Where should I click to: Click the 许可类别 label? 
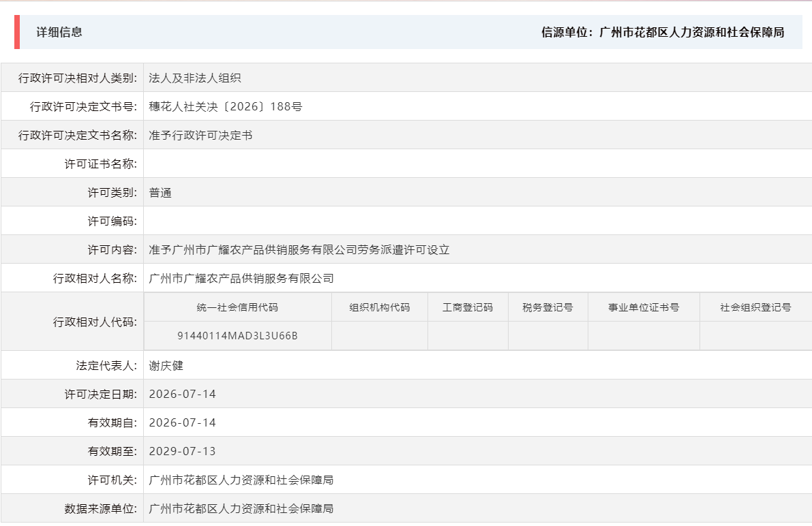click(x=112, y=193)
